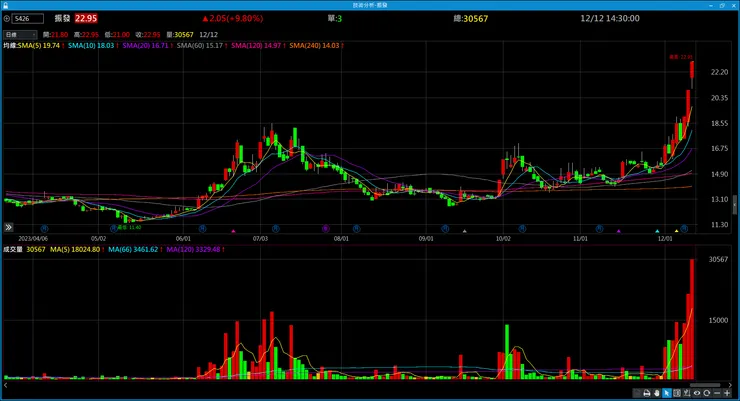Click the volume MA(5) 18024.80 label
The height and width of the screenshot is (401, 740).
(75, 249)
